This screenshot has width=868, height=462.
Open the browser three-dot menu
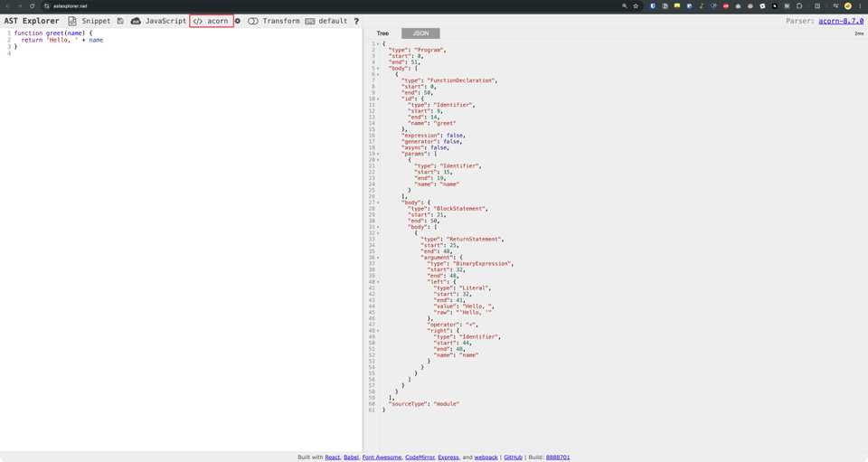(x=860, y=6)
